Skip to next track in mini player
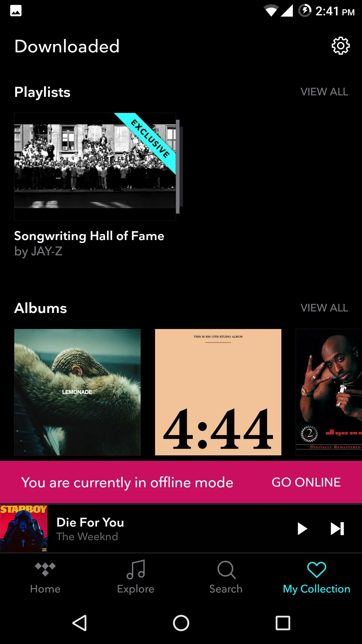The width and height of the screenshot is (362, 644). [x=337, y=529]
